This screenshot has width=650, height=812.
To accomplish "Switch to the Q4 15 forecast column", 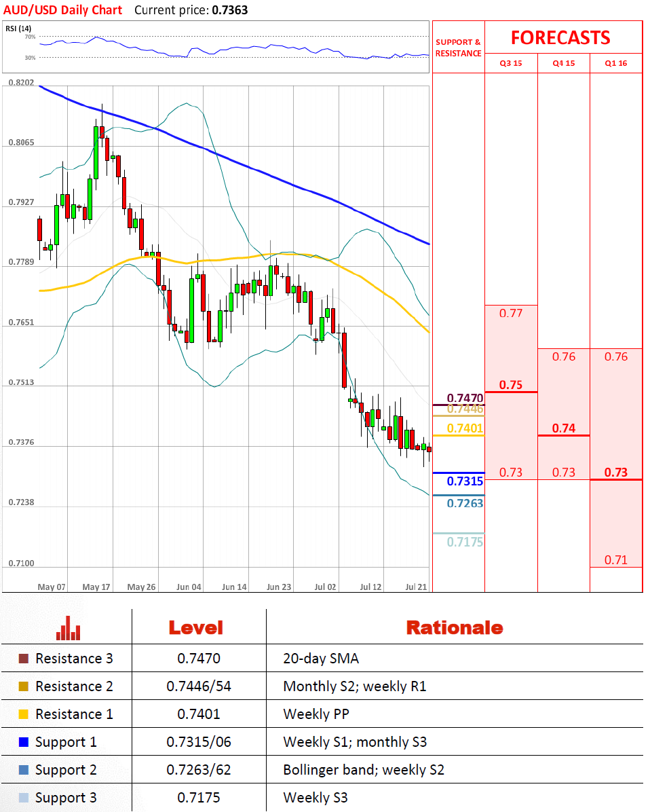I will [563, 63].
